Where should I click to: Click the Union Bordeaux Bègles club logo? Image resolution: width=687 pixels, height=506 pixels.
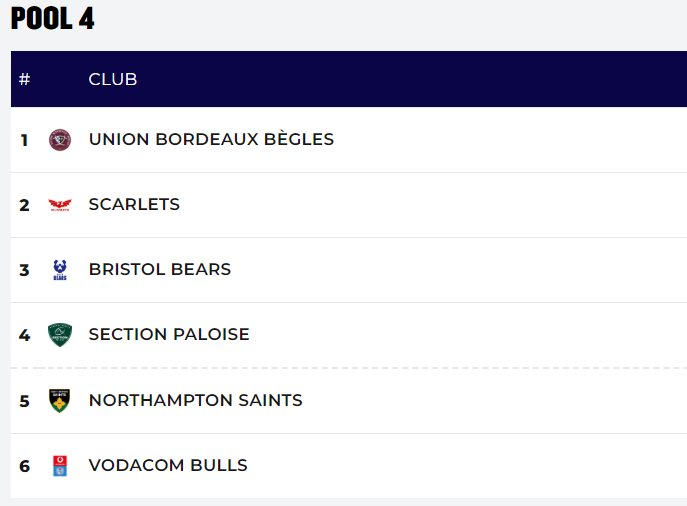pos(60,140)
